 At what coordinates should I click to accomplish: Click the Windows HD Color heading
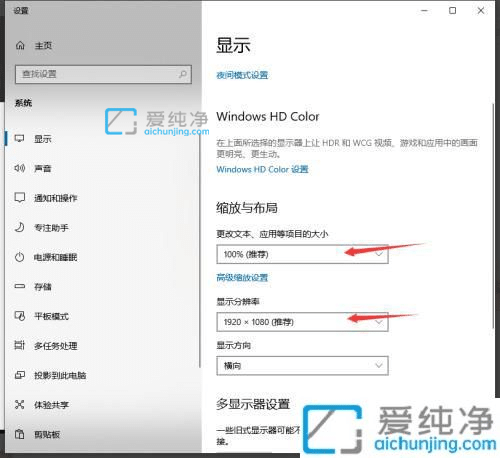pos(268,117)
